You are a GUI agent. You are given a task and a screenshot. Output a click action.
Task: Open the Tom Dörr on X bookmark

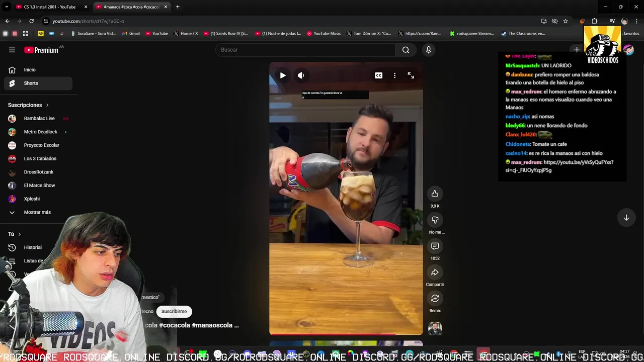tap(369, 34)
